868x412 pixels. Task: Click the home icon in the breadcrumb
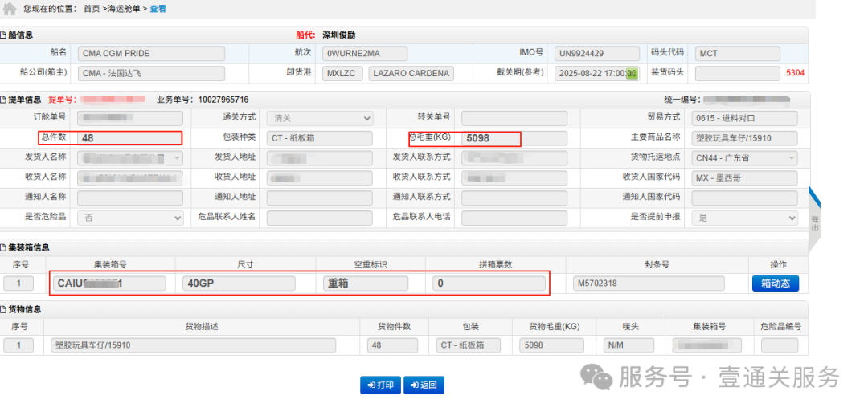point(10,9)
